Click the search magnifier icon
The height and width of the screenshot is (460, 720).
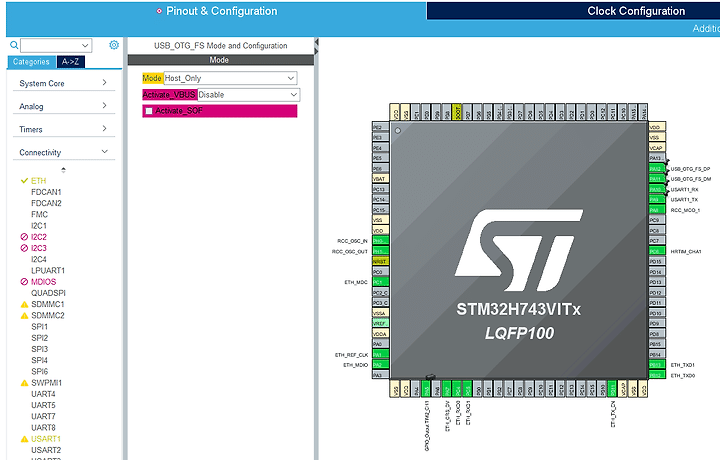click(x=14, y=45)
